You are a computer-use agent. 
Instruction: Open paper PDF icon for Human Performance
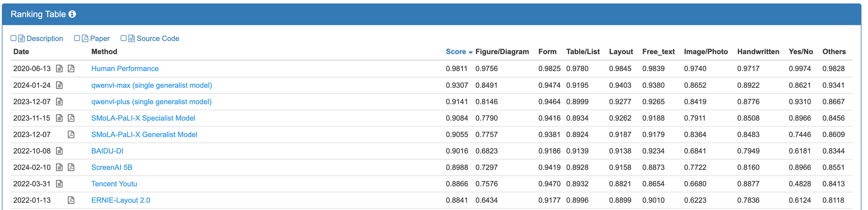click(x=71, y=69)
